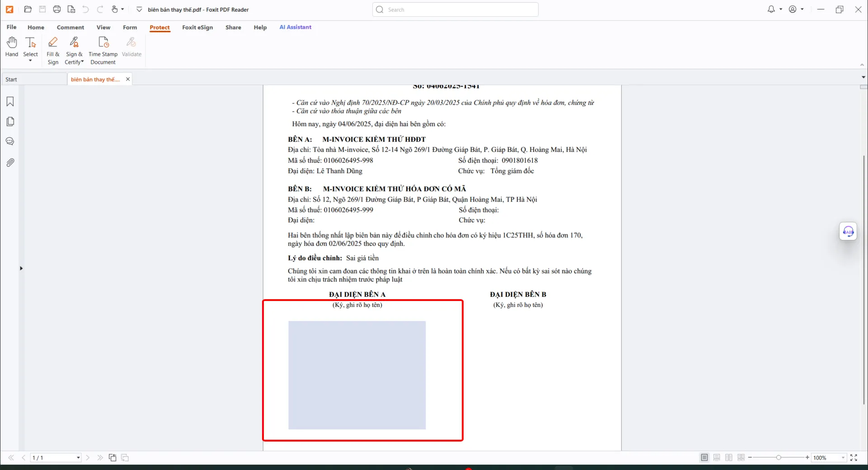Open the document tab list dropdown
The width and height of the screenshot is (868, 470).
[x=863, y=77]
